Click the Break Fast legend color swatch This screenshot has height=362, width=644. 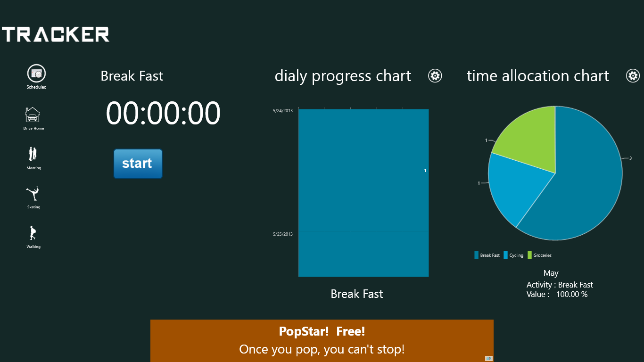[477, 255]
